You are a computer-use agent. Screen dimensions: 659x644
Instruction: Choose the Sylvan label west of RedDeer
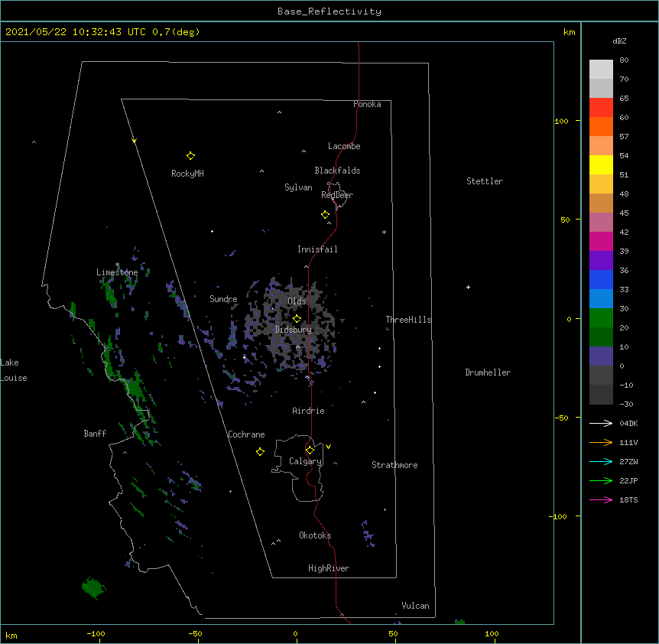[298, 187]
